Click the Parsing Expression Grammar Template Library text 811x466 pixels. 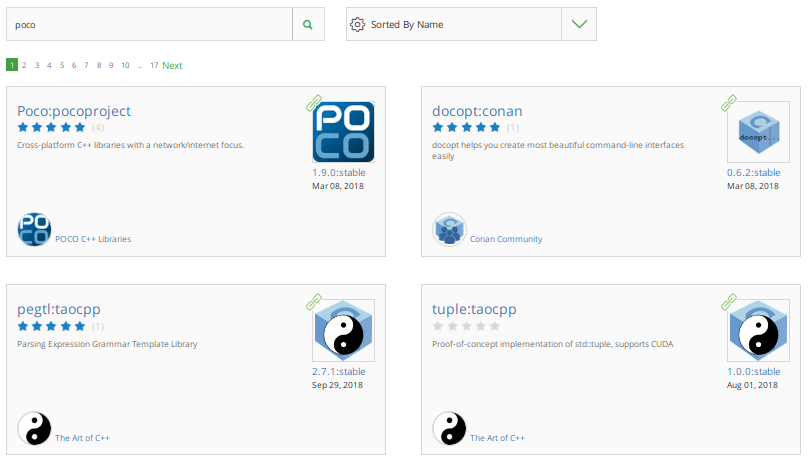(x=107, y=344)
